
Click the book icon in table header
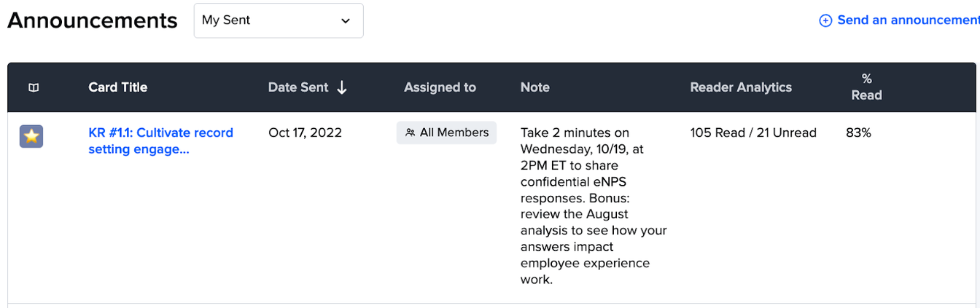(x=34, y=87)
